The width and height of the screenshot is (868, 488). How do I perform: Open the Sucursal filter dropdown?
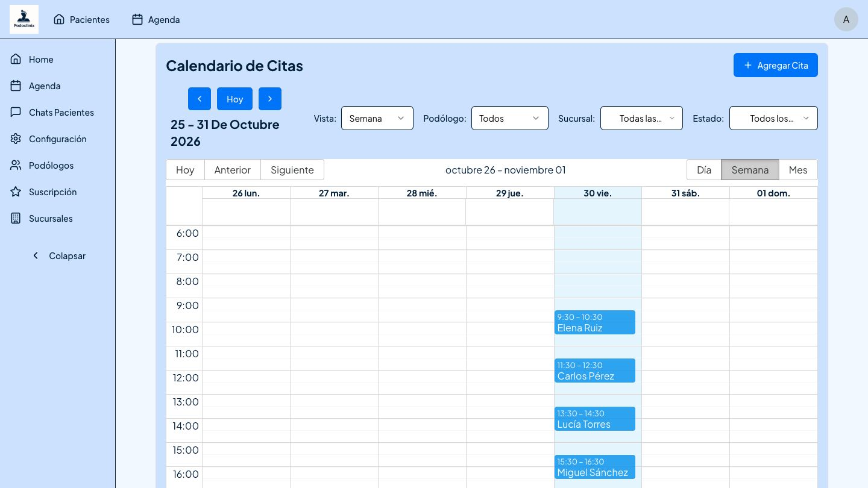(x=641, y=118)
